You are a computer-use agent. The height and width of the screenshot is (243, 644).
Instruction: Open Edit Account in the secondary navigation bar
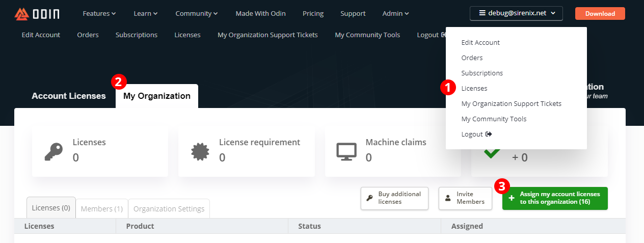(x=41, y=35)
